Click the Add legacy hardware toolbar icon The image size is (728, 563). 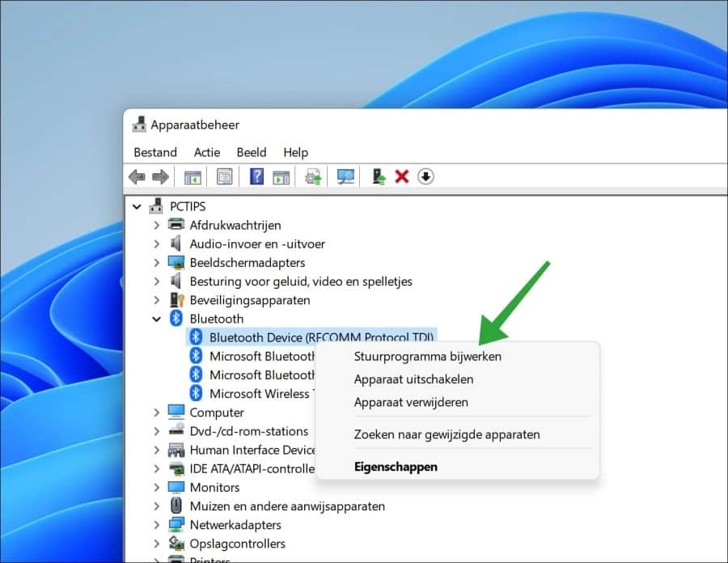[379, 177]
